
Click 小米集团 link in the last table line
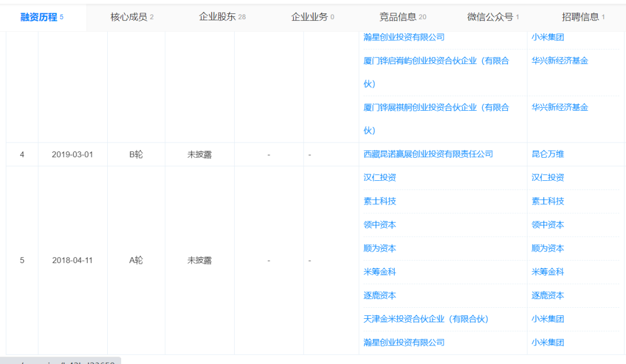coord(548,343)
